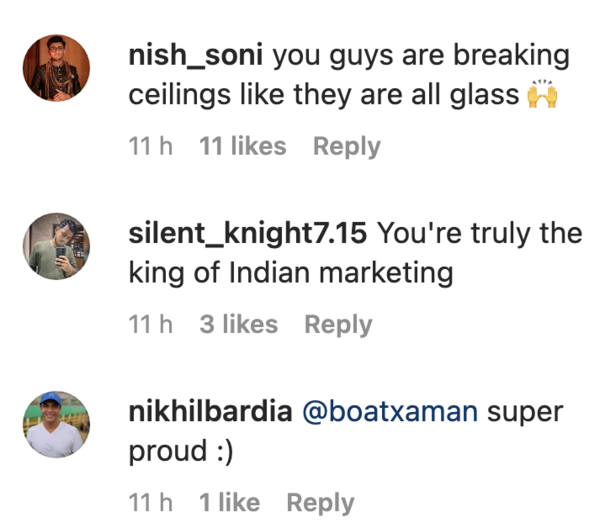The image size is (616, 523).
Task: View the 11 likes on nish_soni's comment
Action: click(243, 146)
